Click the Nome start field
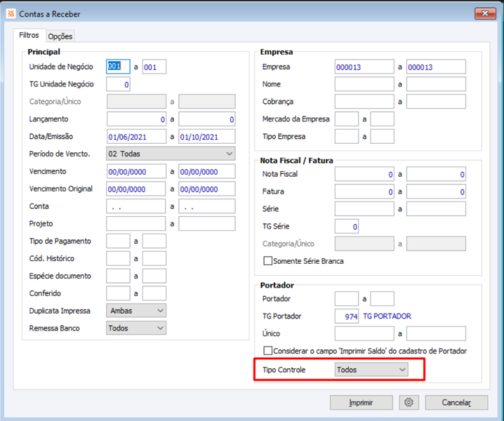This screenshot has height=421, width=504. tap(364, 84)
